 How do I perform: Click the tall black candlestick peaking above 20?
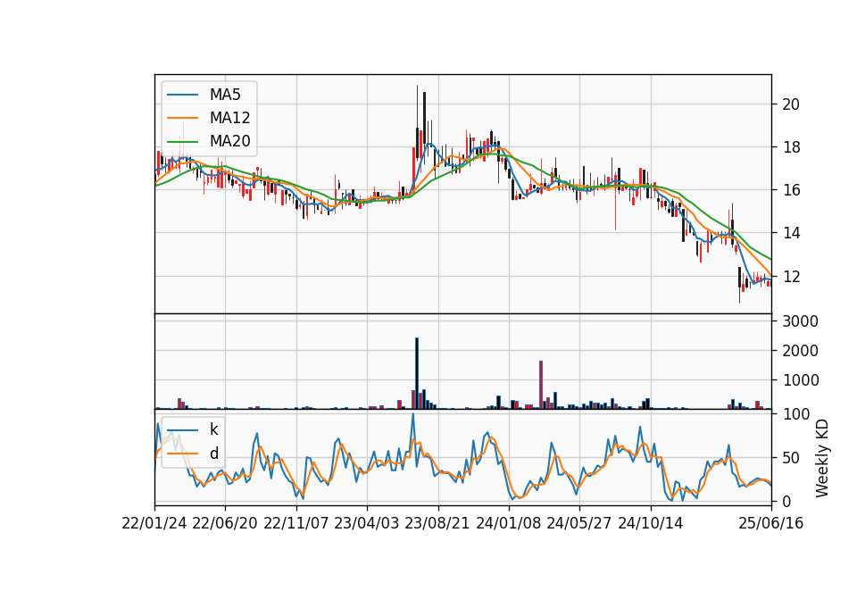pyautogui.click(x=424, y=119)
